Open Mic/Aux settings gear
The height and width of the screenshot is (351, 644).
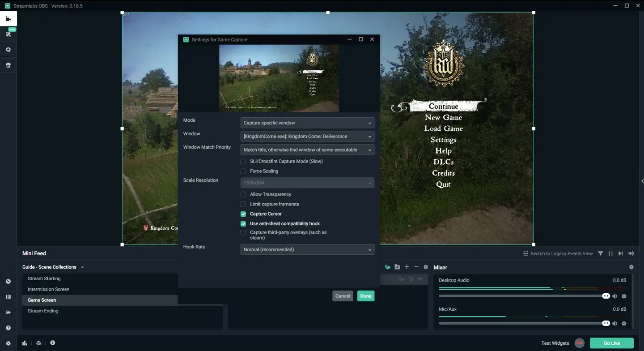(x=624, y=323)
